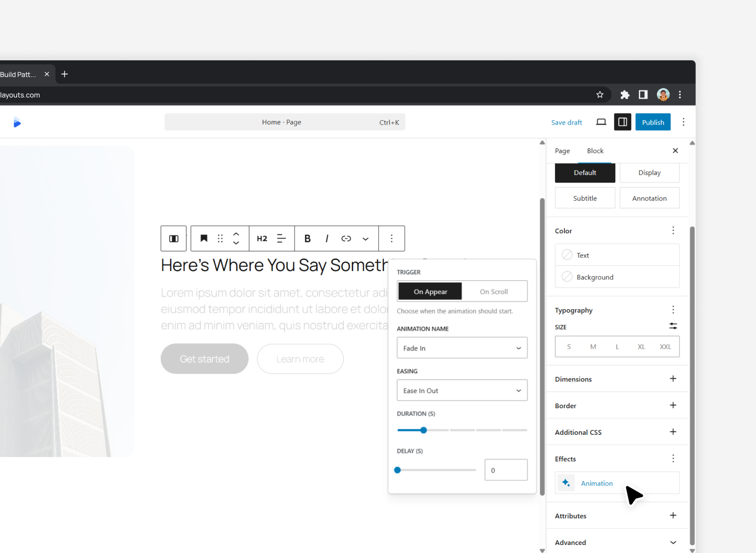The width and height of the screenshot is (756, 553).
Task: Move the block down with the arrow
Action: point(236,243)
